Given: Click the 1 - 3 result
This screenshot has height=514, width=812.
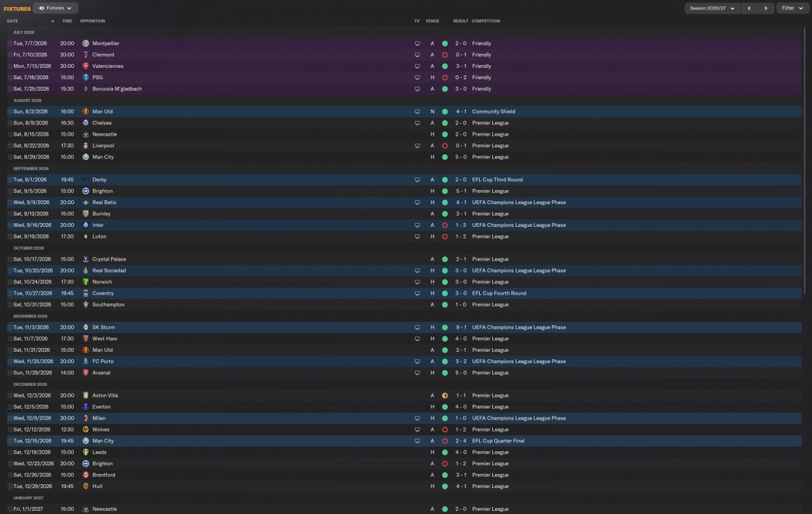Looking at the screenshot, I should [x=461, y=226].
